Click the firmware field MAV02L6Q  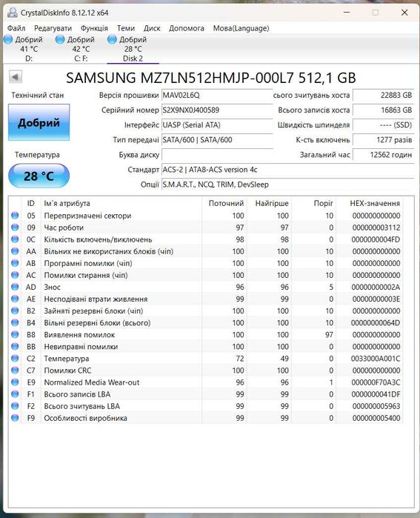pyautogui.click(x=217, y=95)
